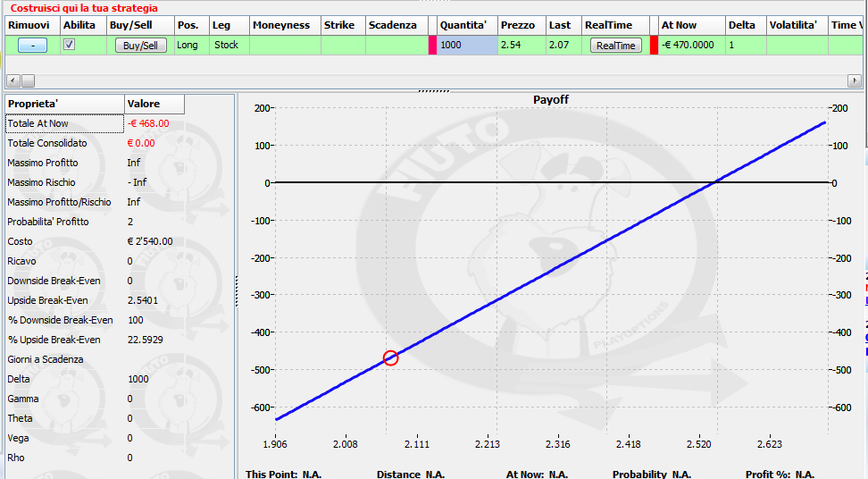
Task: Click the Prezzo cell showing 2.54
Action: point(522,45)
